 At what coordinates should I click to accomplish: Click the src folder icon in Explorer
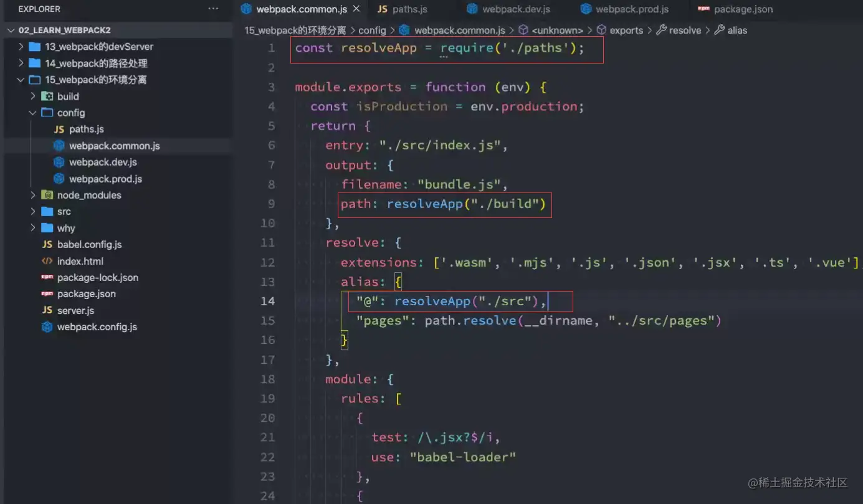[47, 211]
